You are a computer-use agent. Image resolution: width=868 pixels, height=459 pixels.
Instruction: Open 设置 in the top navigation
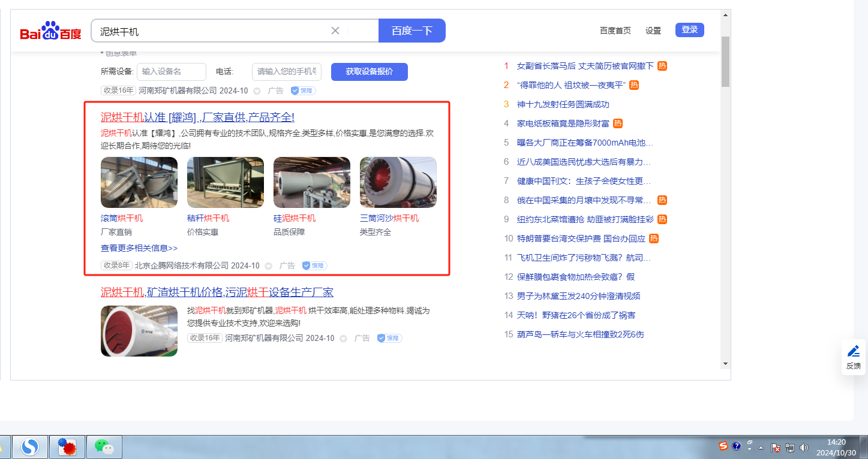click(x=653, y=31)
